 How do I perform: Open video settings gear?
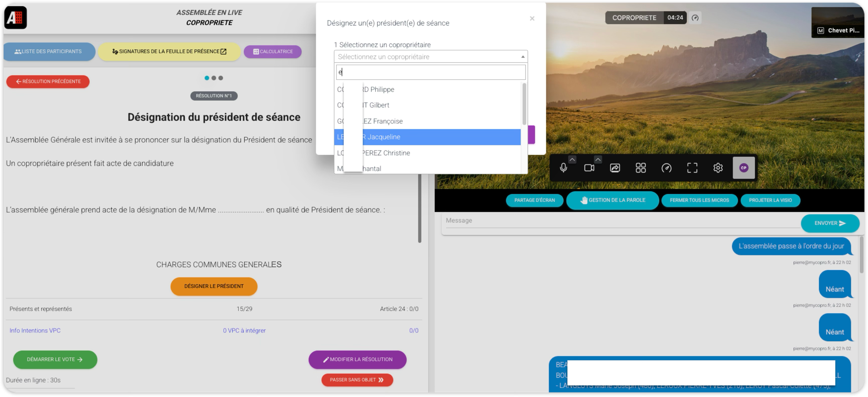click(x=718, y=168)
